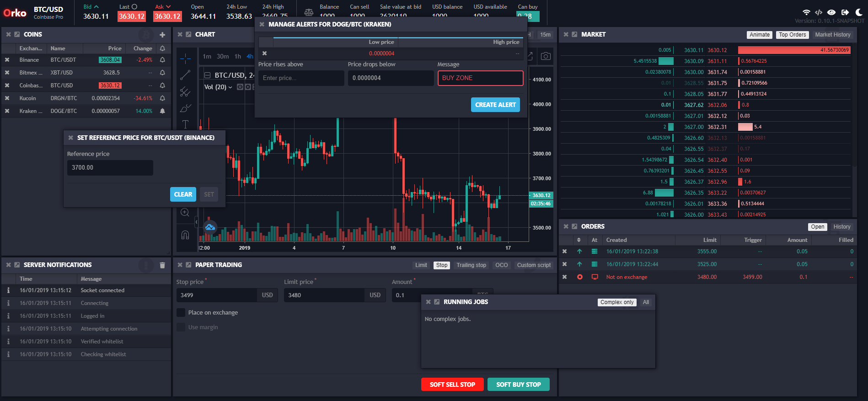Click the connection status wifi icon
The height and width of the screenshot is (401, 868).
coord(806,12)
